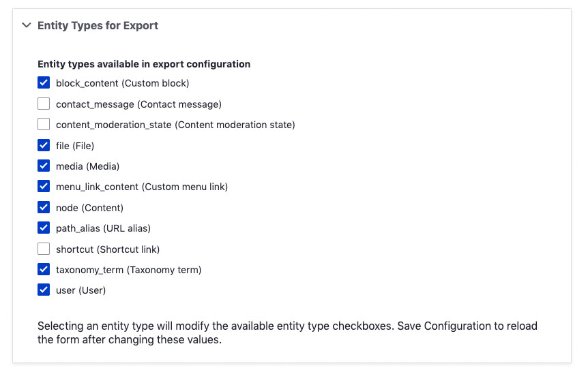Image resolution: width=588 pixels, height=372 pixels.
Task: Uncheck the block_content checkbox
Action: tap(44, 83)
